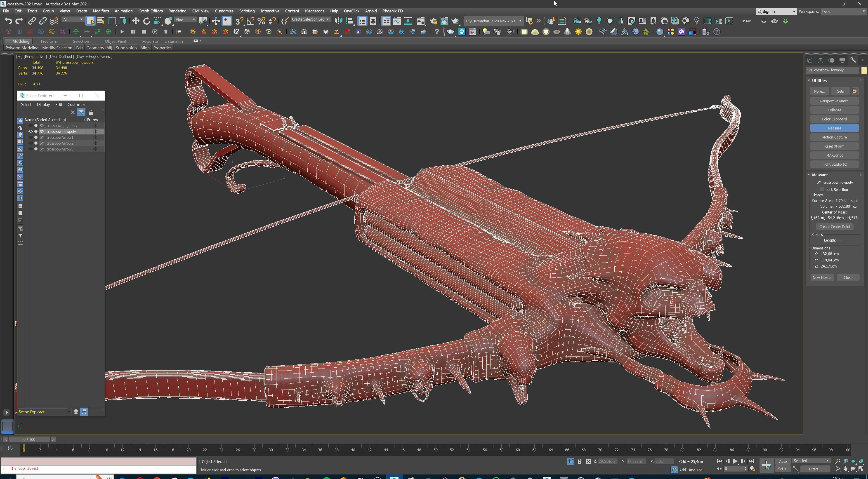Screen dimensions: 868x479
Task: Open the View reference coordinate dropdown
Action: pyautogui.click(x=185, y=19)
